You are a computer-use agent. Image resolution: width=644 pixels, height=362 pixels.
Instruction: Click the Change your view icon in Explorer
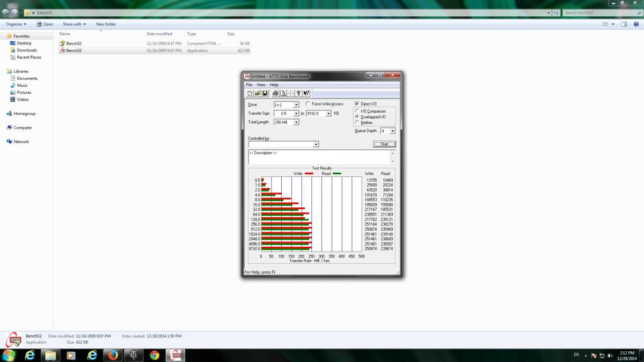605,24
